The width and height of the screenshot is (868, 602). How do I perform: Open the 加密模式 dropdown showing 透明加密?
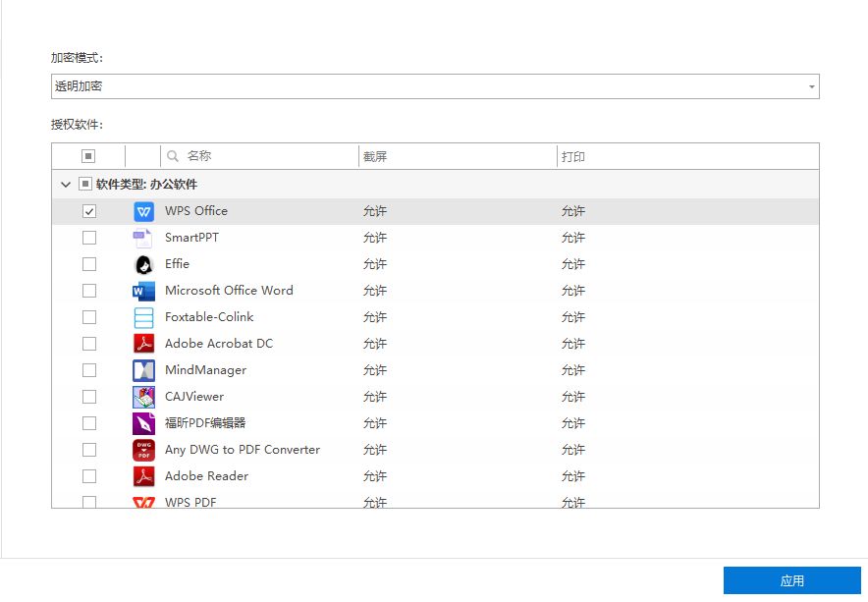[x=435, y=86]
